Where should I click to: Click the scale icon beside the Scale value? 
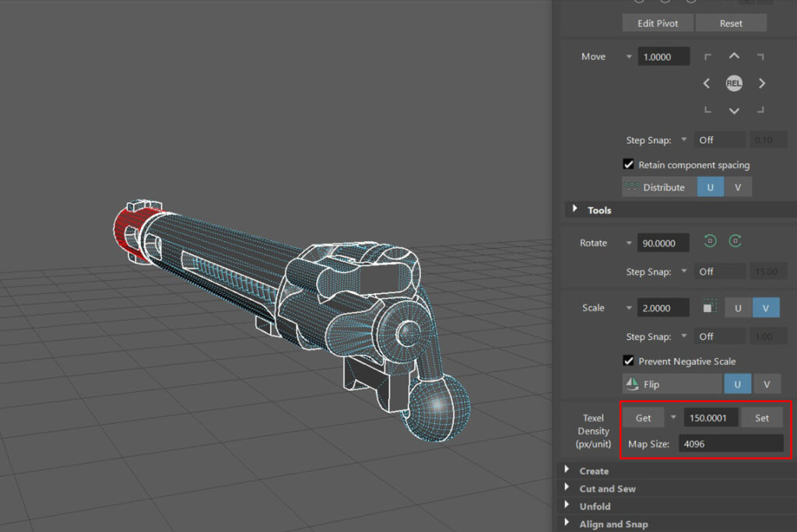[709, 307]
